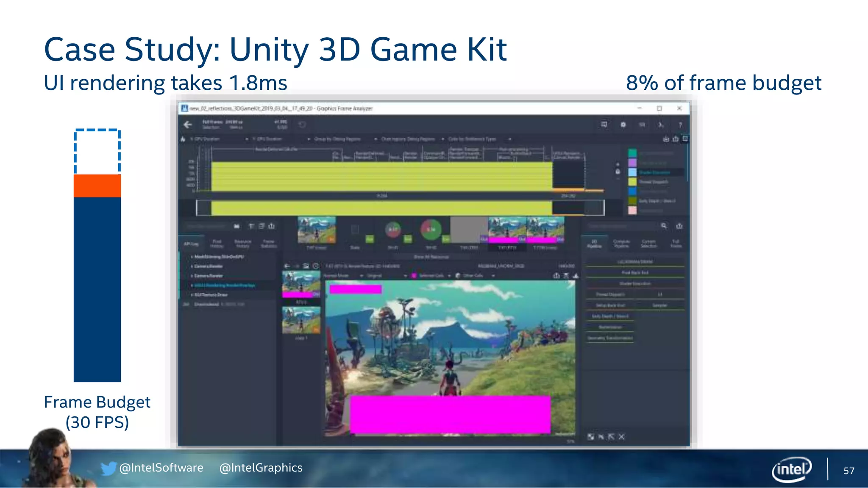Screen dimensions: 868x488
Task: Click the first game scene thumbnail in resource strip
Action: 317,230
